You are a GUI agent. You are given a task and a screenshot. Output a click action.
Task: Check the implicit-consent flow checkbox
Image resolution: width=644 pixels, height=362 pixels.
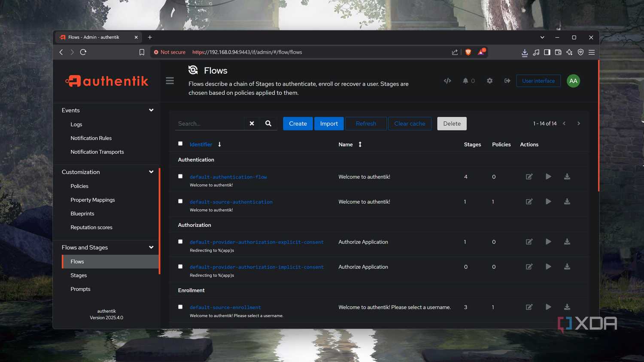[180, 266]
